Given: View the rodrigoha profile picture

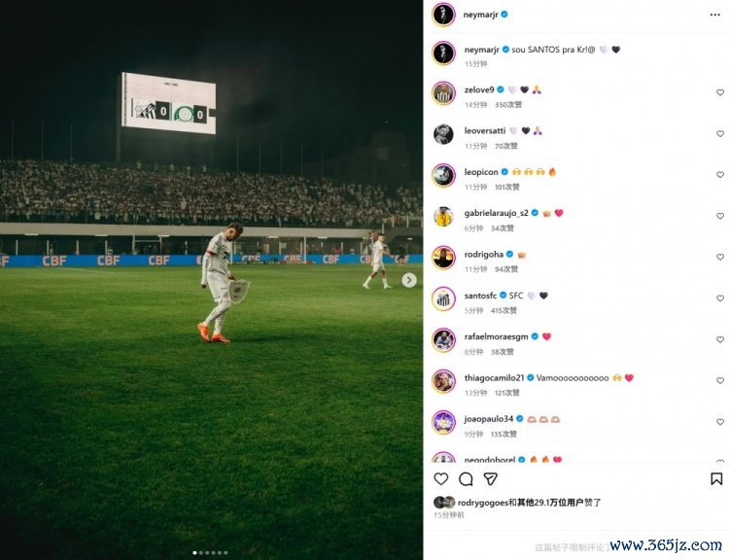Looking at the screenshot, I should (x=443, y=258).
